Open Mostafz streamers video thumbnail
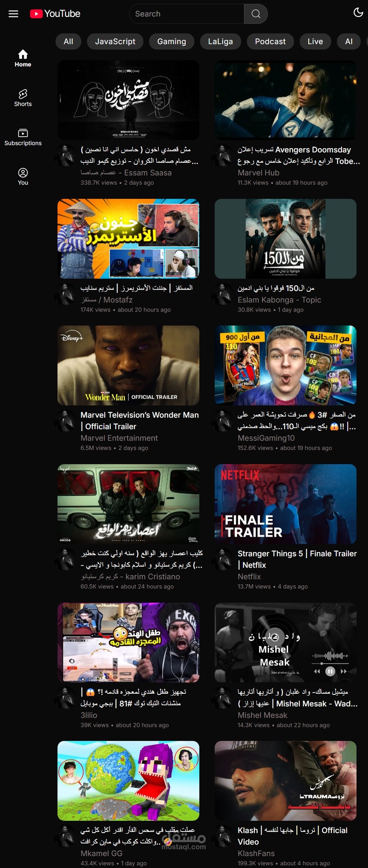Image resolution: width=368 pixels, height=868 pixels. [128, 239]
